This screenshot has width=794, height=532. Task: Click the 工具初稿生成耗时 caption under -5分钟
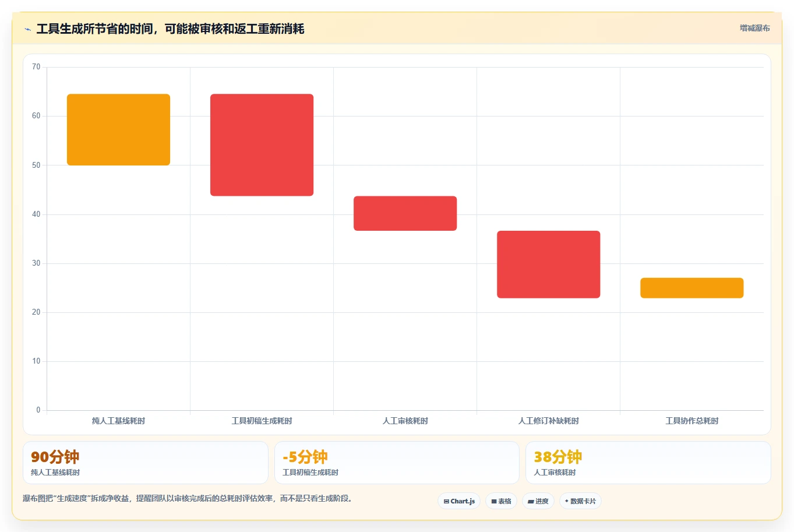pyautogui.click(x=310, y=473)
